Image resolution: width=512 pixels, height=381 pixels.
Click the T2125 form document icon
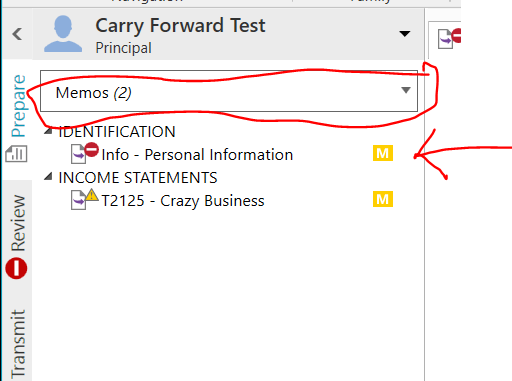pos(78,200)
